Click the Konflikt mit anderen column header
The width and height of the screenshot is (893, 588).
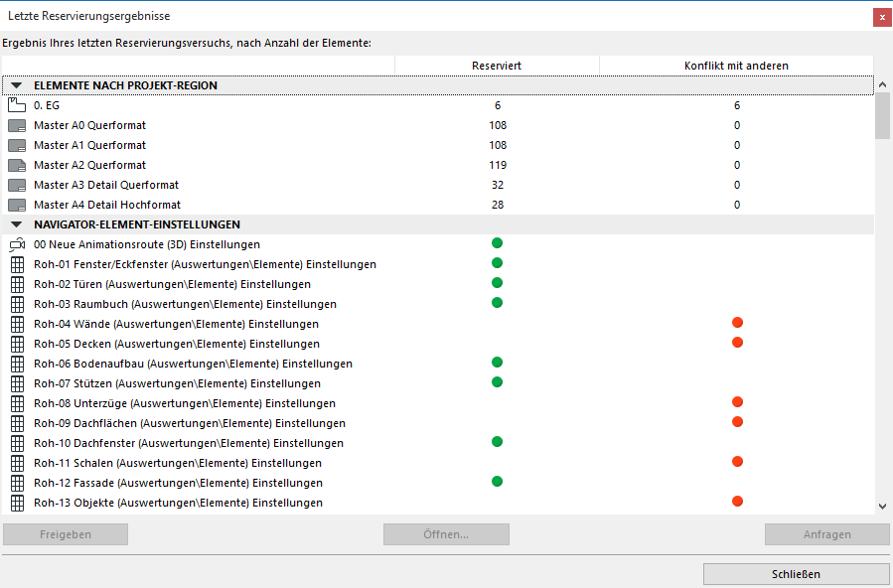(x=736, y=66)
